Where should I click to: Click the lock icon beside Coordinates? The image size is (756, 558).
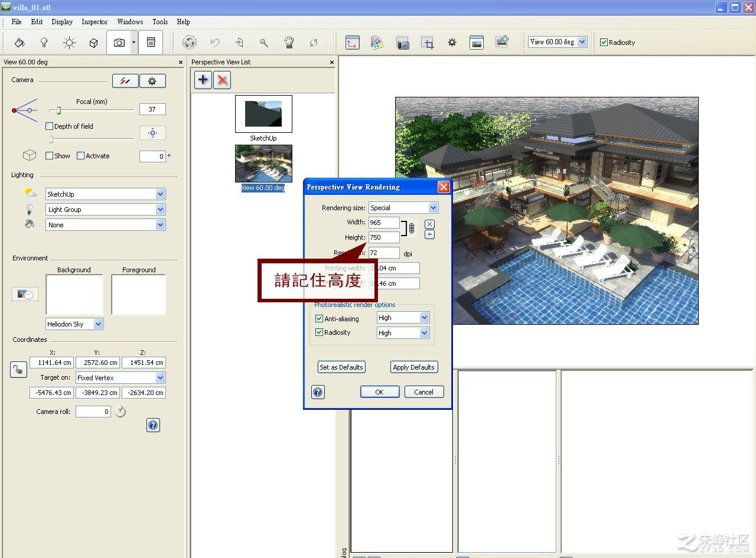[x=18, y=370]
